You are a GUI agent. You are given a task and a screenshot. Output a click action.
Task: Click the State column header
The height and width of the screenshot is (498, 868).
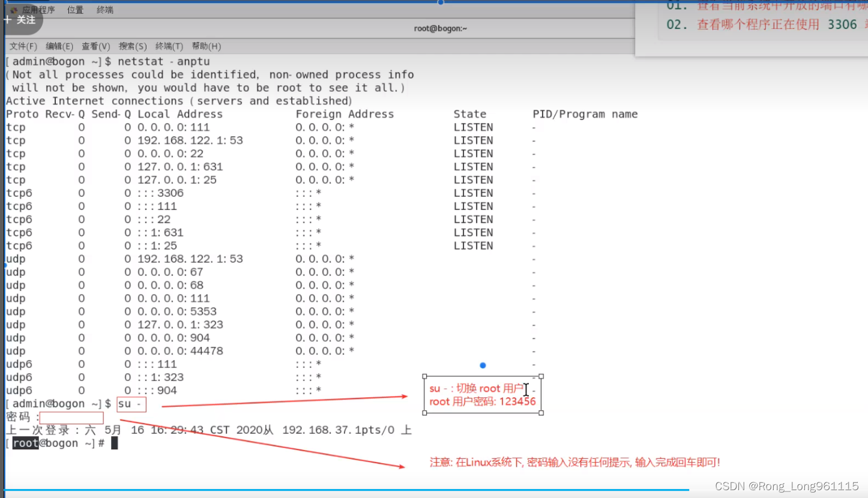[x=470, y=114]
